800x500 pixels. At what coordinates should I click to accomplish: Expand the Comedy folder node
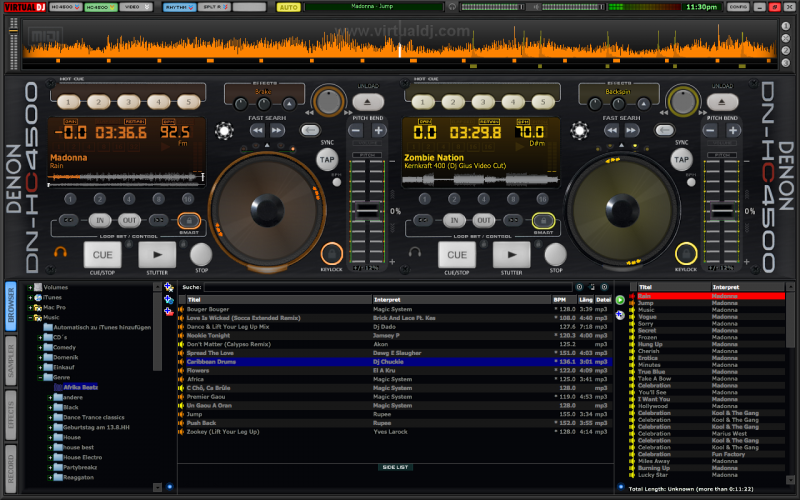pos(40,347)
